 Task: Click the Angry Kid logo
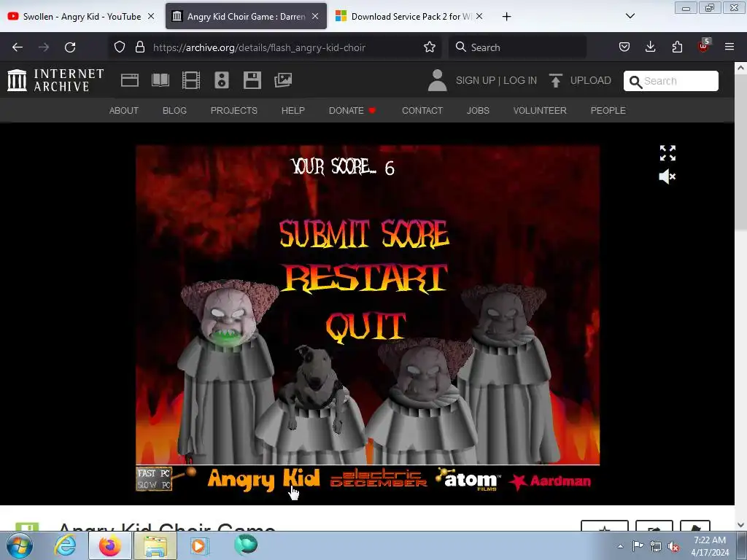pyautogui.click(x=263, y=479)
